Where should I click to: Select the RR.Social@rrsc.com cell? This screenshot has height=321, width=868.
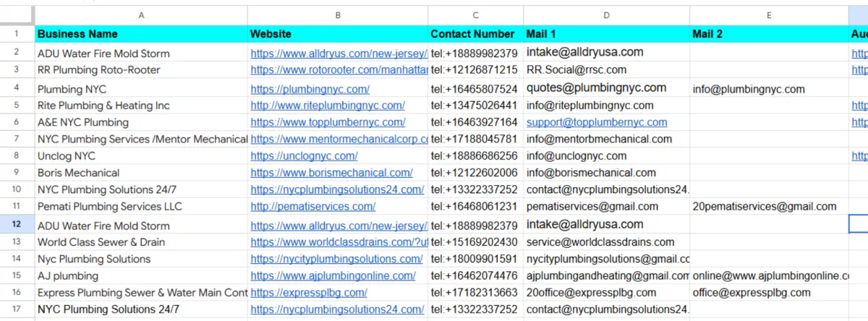[x=607, y=70]
